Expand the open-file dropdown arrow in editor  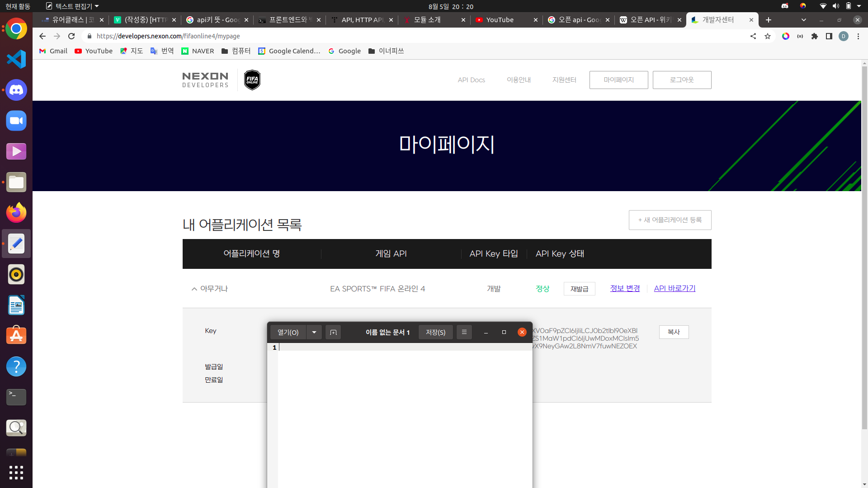tap(314, 332)
